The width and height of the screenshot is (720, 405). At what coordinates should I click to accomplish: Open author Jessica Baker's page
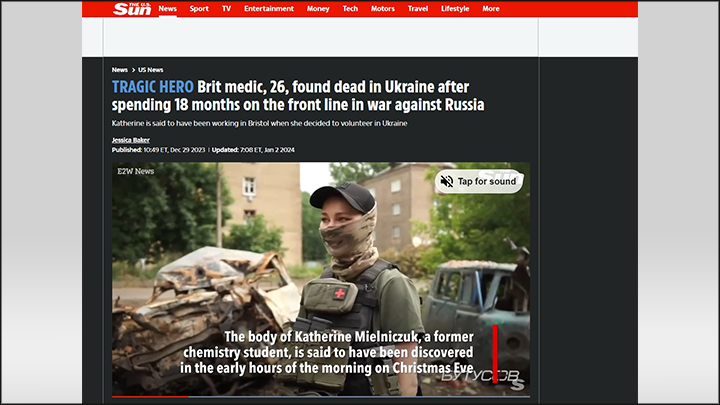[130, 140]
